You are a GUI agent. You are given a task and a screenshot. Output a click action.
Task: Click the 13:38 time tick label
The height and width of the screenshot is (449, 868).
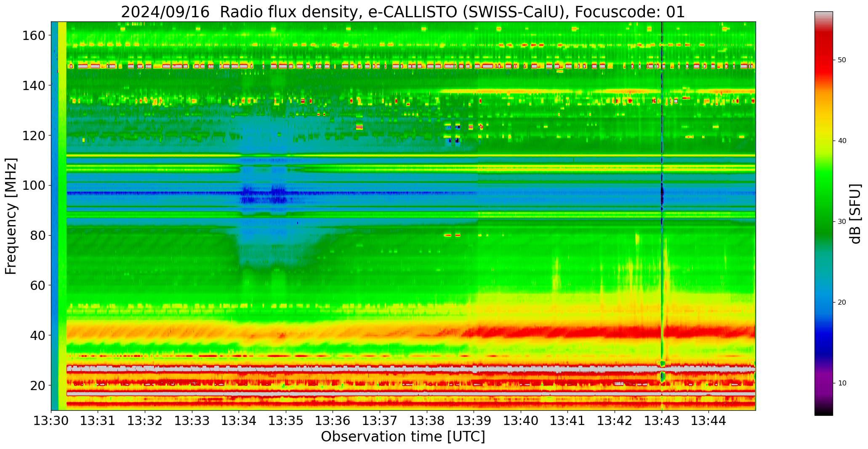pyautogui.click(x=427, y=421)
